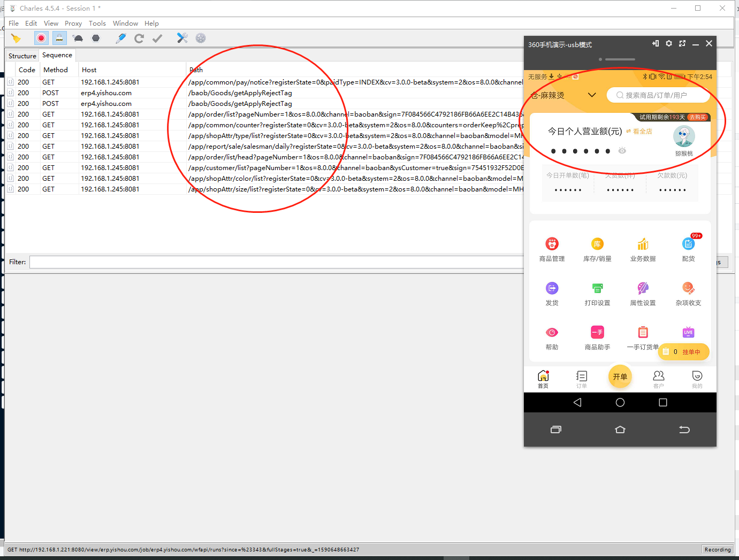
Task: Click the Clear Session broom icon in Charles toolbar
Action: pos(16,38)
